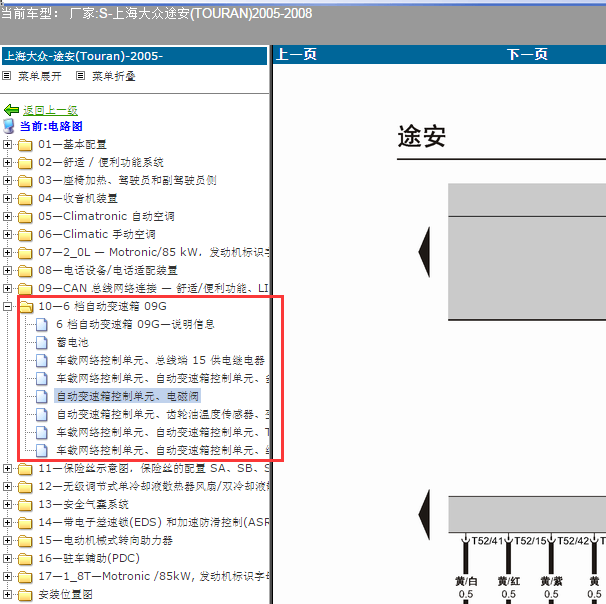Click folder icon for 13—安全气囊系统
The width and height of the screenshot is (606, 604).
[25, 505]
